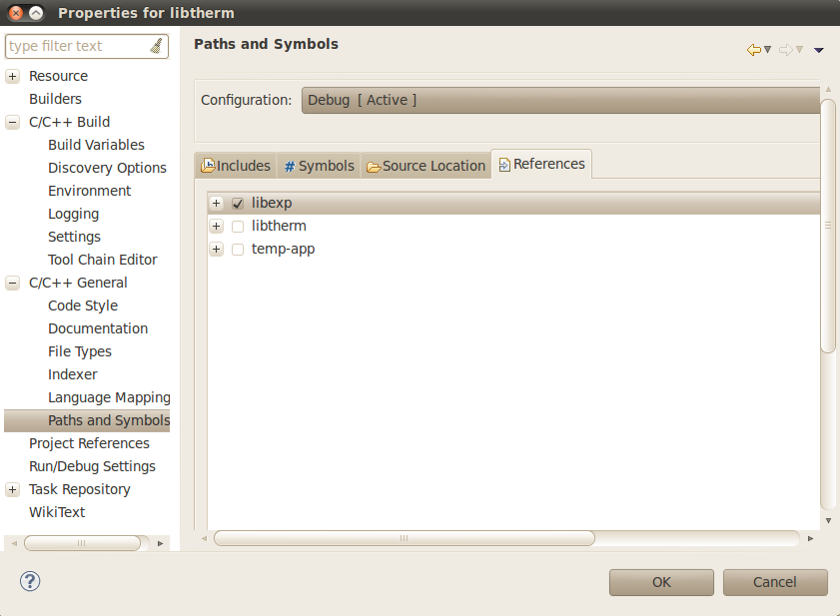Switch to the Symbols tab
The image size is (840, 616).
pos(325,166)
